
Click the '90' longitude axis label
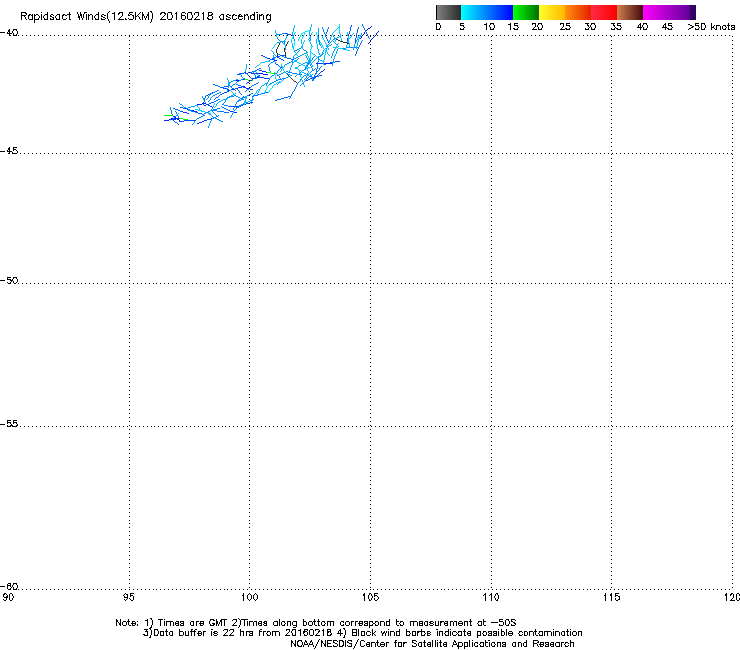(8, 598)
